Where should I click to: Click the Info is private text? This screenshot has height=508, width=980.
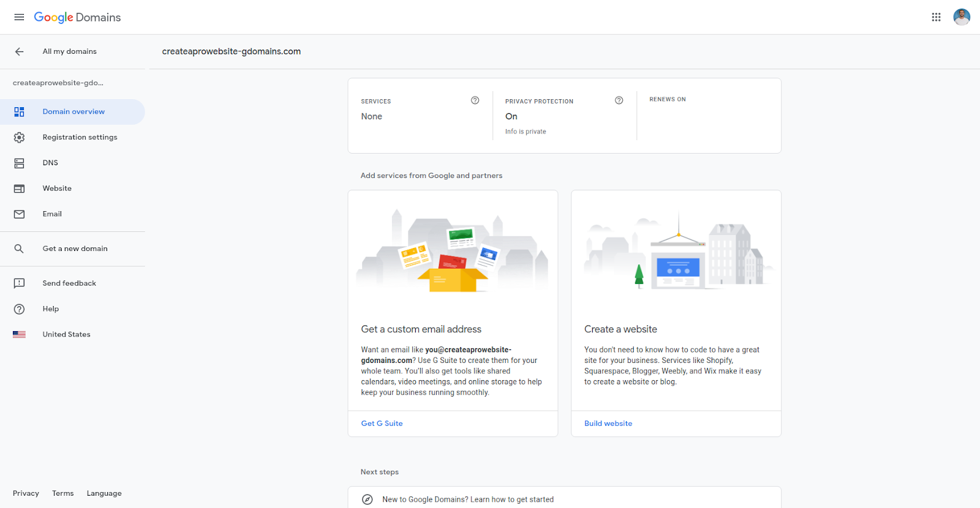526,132
